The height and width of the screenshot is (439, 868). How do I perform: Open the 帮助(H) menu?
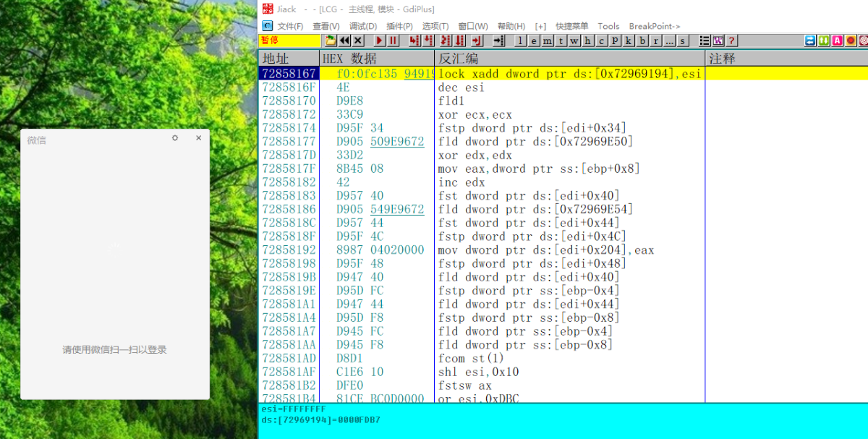tap(511, 26)
